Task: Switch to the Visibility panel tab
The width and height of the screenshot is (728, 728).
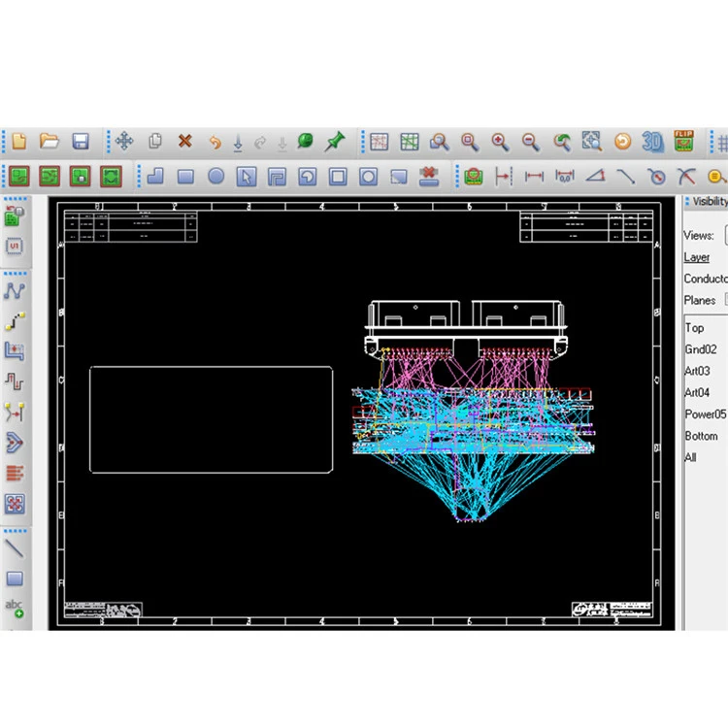Action: (x=710, y=201)
